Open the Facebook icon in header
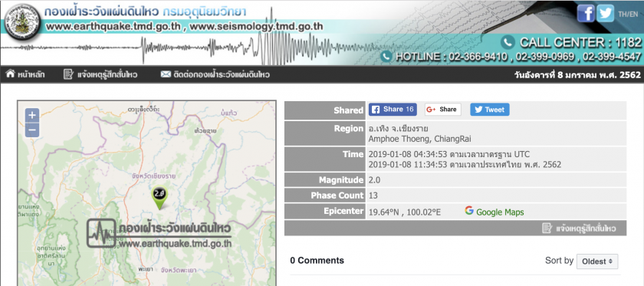Viewport: 644px width, 286px height. tap(586, 13)
